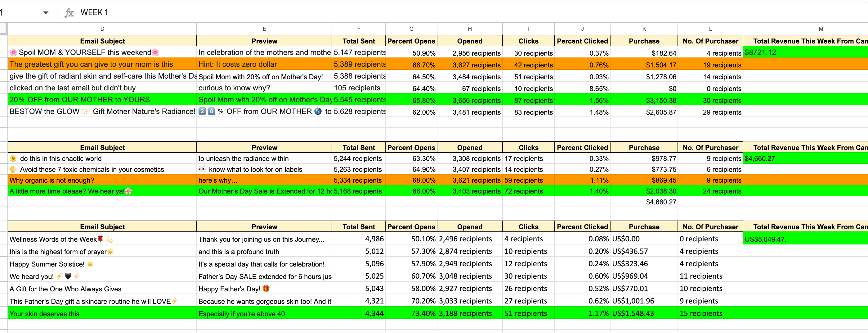Click the $3,150.38 purchase cell
Screen dimensions: 868x333
coord(644,100)
